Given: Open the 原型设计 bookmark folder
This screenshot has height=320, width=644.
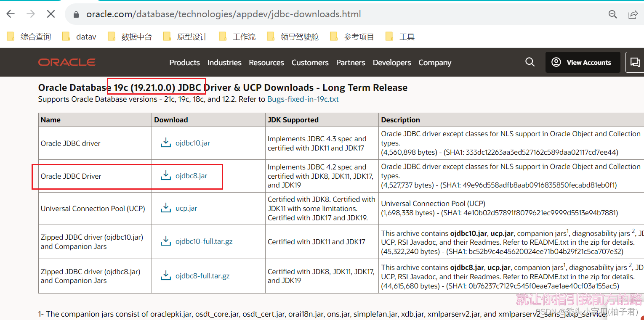Looking at the screenshot, I should point(186,37).
